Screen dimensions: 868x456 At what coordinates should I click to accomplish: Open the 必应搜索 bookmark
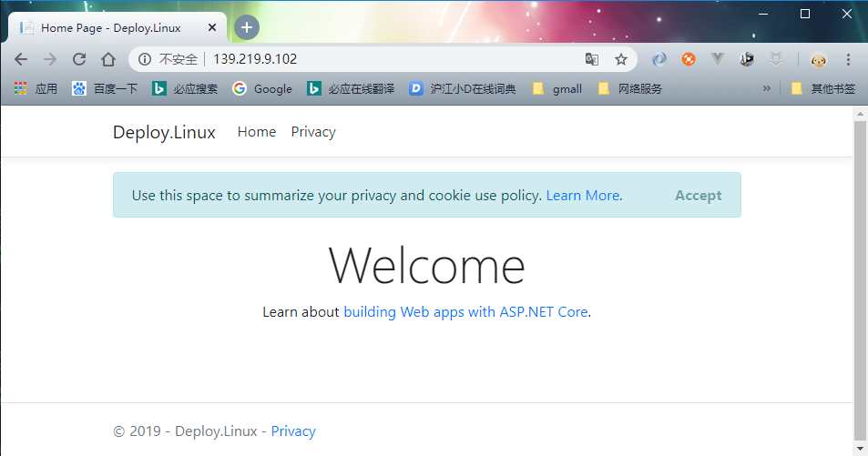click(185, 88)
